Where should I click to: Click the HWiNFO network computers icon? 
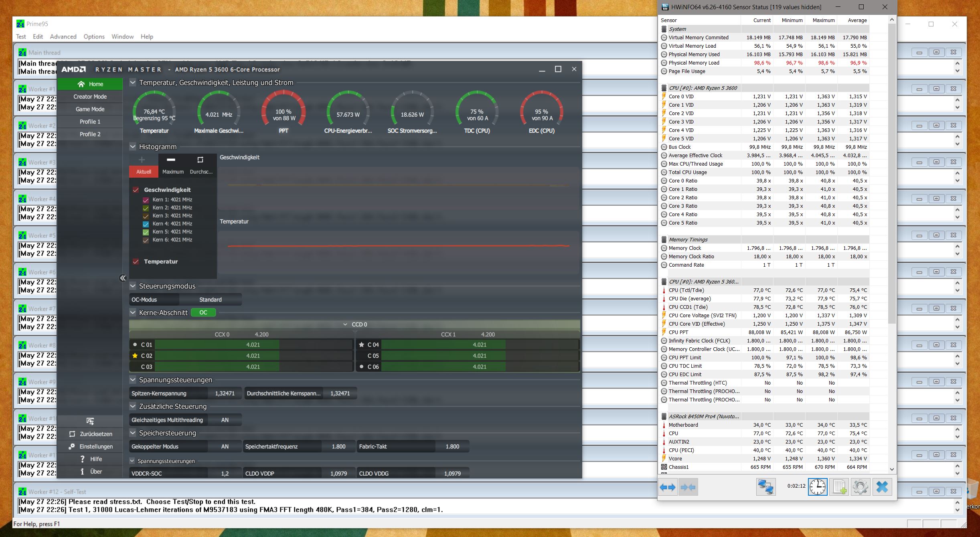765,487
